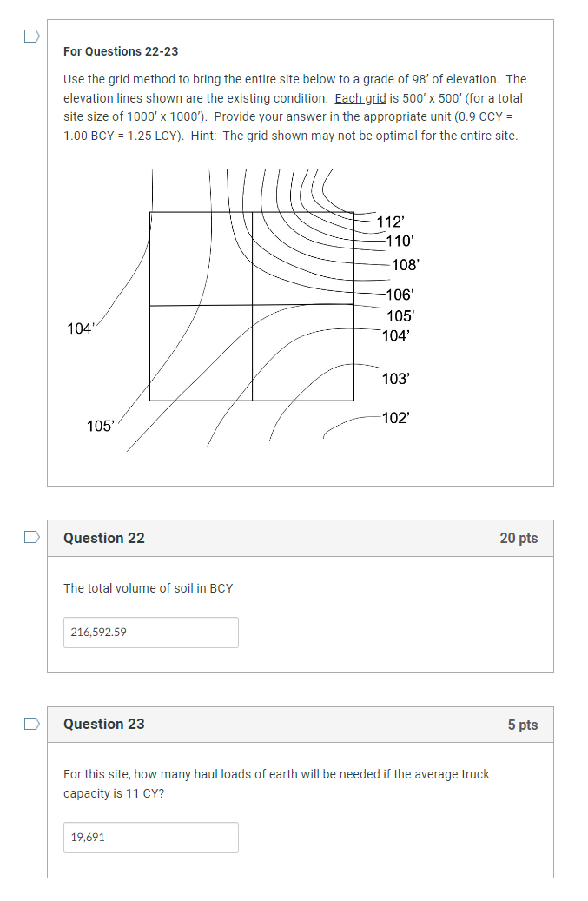
Task: Select the answer field containing 216,592.59
Action: point(150,632)
